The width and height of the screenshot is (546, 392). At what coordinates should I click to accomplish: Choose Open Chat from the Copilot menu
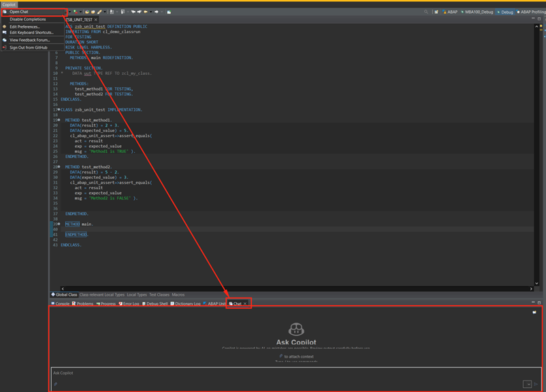point(33,12)
